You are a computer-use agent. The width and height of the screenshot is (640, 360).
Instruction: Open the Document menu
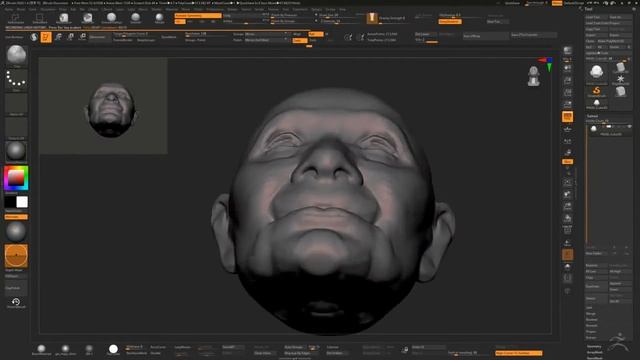point(48,9)
